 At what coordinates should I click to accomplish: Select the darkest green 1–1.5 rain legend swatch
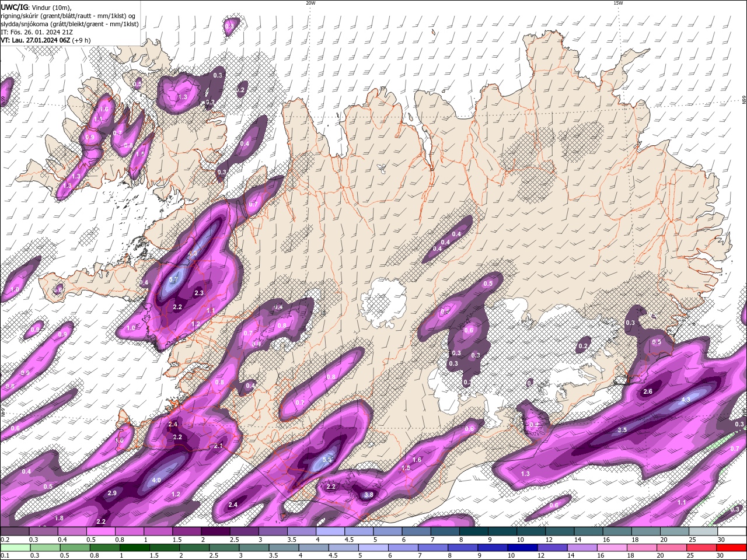tap(135, 548)
